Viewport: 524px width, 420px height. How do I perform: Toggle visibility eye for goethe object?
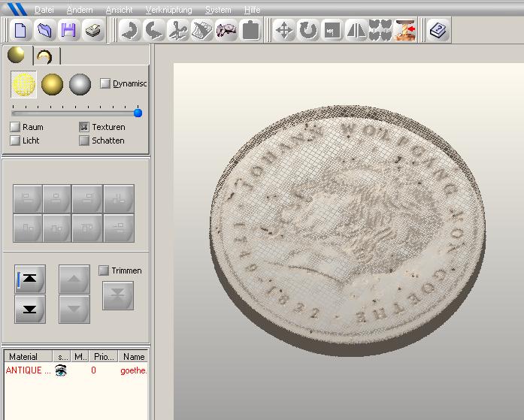click(x=61, y=370)
